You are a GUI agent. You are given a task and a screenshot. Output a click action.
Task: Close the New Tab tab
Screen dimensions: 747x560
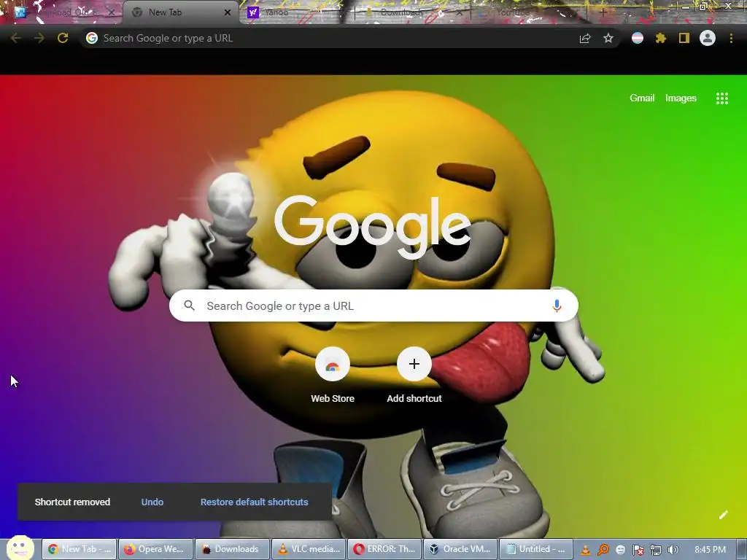(x=228, y=12)
